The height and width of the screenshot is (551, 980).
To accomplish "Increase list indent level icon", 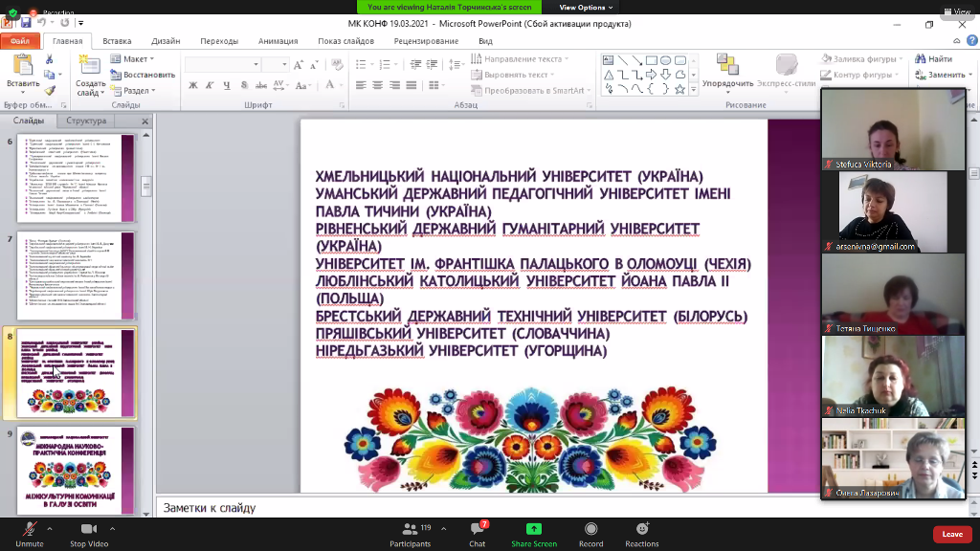I will (x=432, y=64).
